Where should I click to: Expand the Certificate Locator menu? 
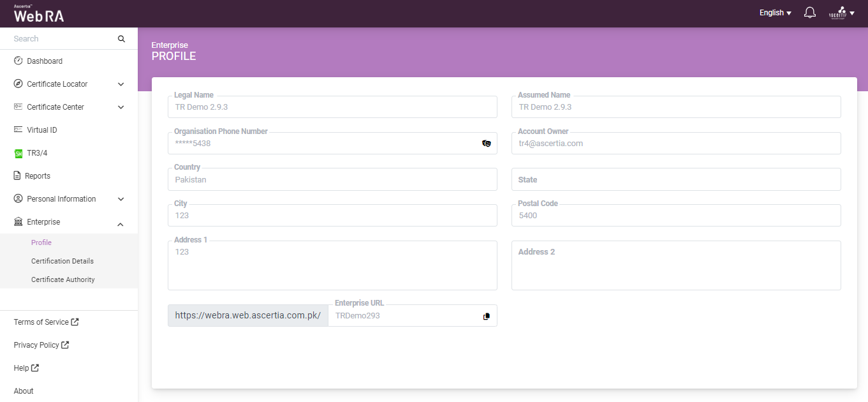(x=121, y=84)
